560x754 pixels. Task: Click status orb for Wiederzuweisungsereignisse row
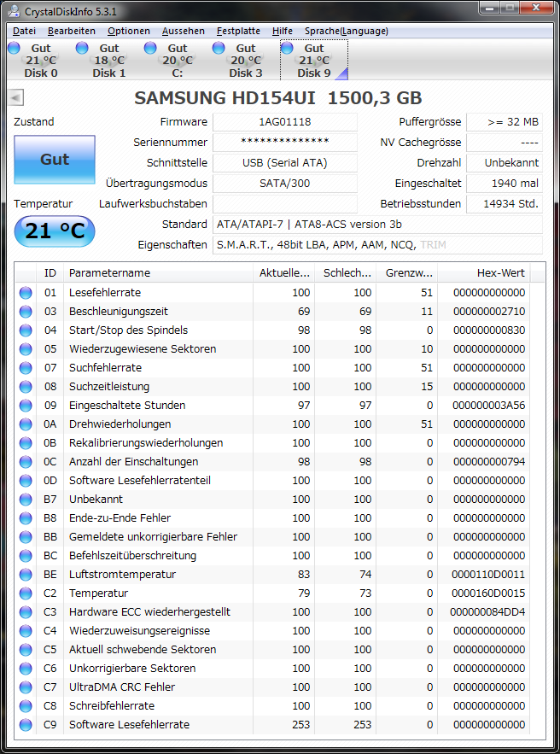(26, 630)
